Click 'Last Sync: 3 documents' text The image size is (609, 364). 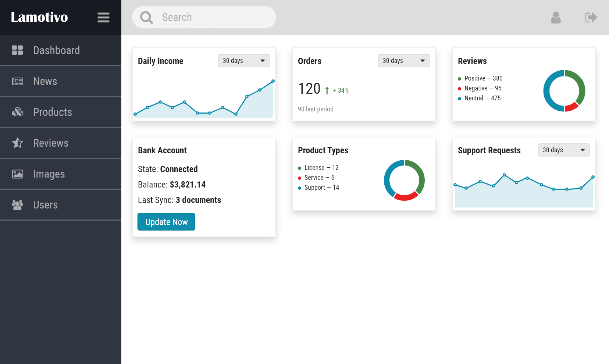pos(179,200)
